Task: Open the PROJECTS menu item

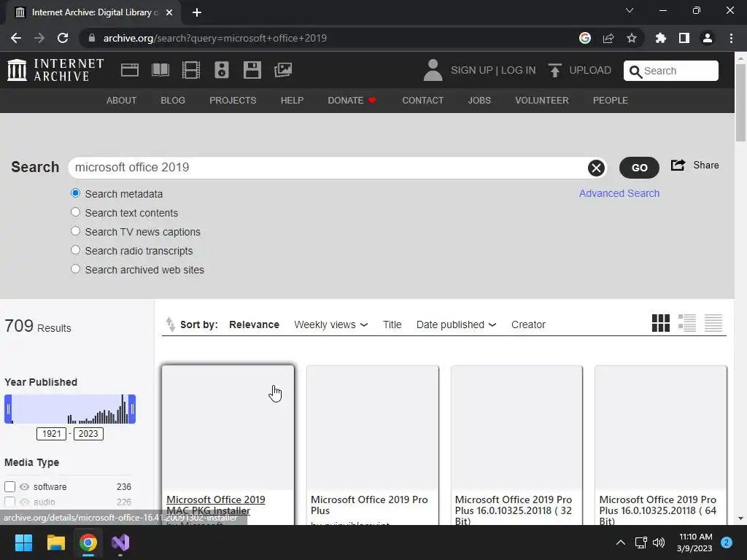Action: pyautogui.click(x=233, y=101)
